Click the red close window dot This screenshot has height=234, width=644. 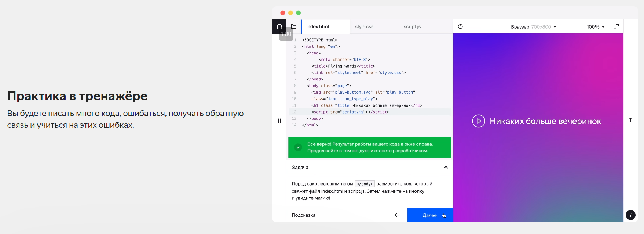pyautogui.click(x=282, y=13)
